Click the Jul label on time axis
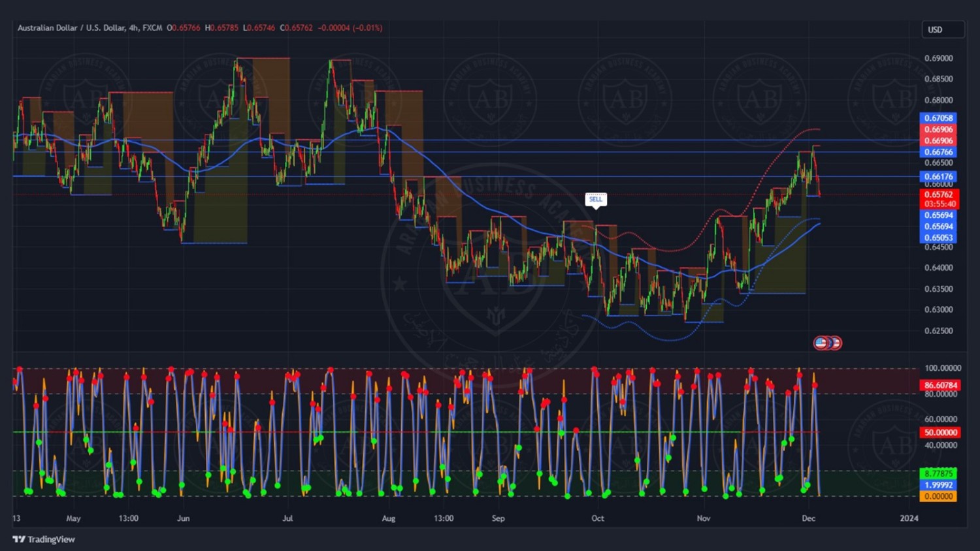The width and height of the screenshot is (980, 551). point(287,518)
